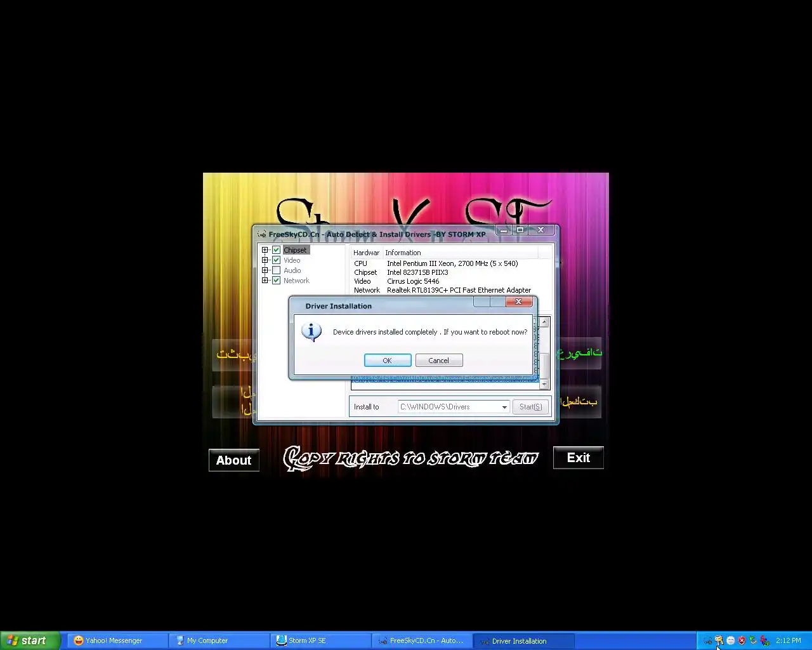The image size is (812, 650).
Task: Click the blue info icon in dialog
Action: tap(311, 331)
